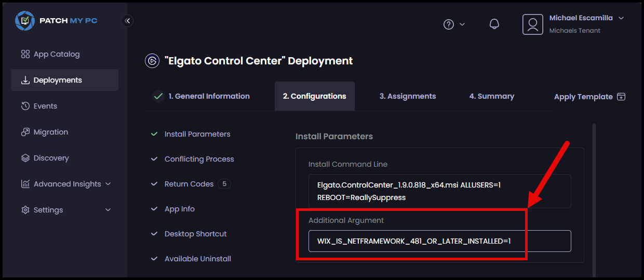Click the General Information checkmark icon

click(x=158, y=96)
